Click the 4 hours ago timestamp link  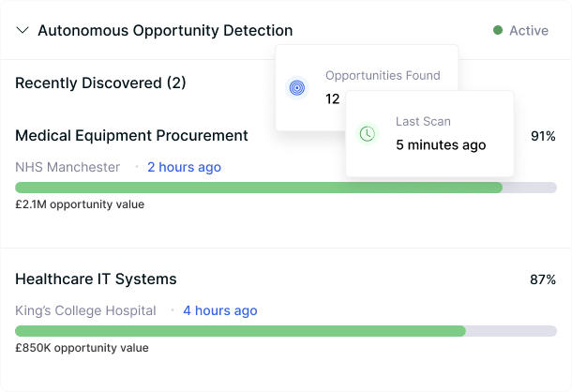(219, 310)
